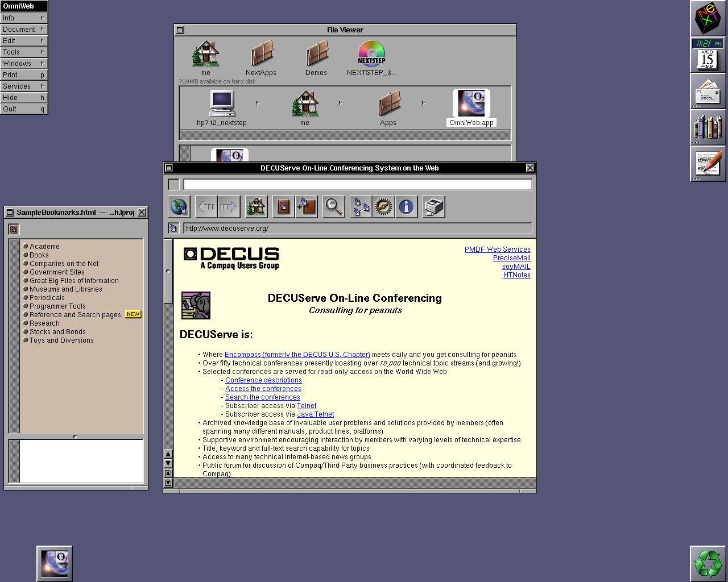Click the Recycler icon

tap(708, 564)
